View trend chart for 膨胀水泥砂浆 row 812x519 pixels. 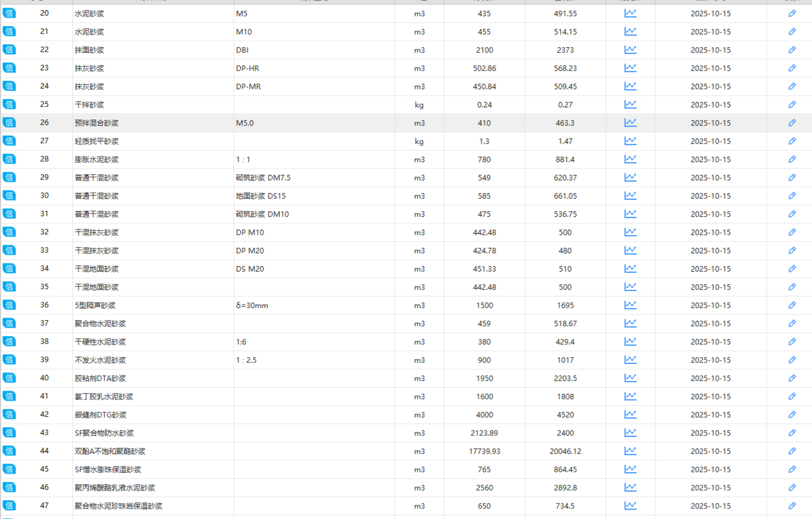630,159
